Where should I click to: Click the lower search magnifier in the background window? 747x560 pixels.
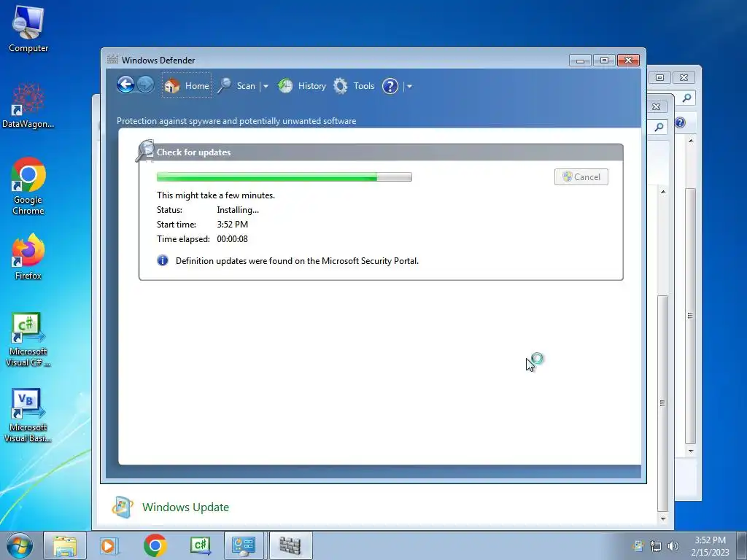(x=659, y=127)
